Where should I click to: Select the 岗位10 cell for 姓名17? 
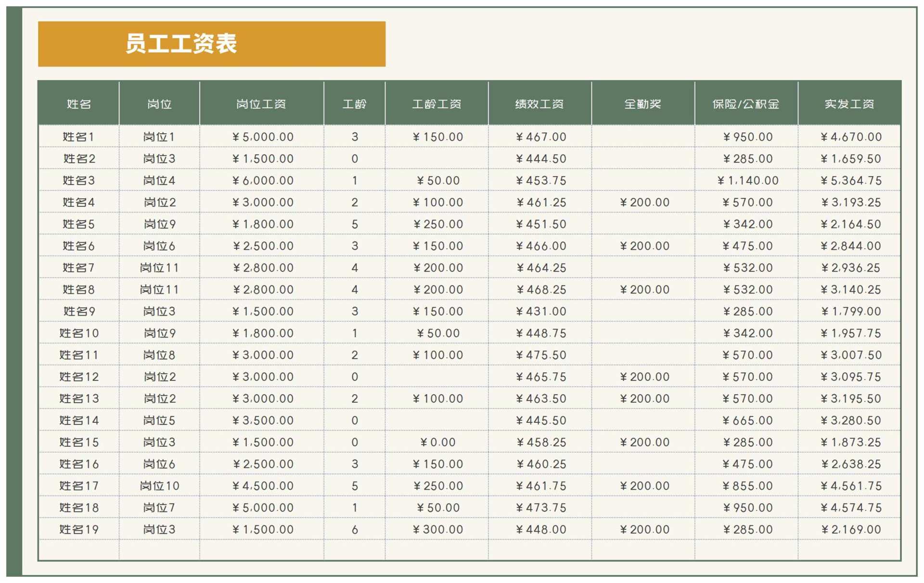[159, 486]
